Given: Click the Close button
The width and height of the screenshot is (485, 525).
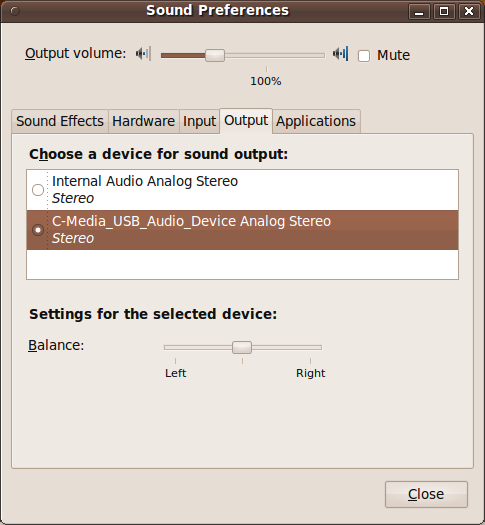Looking at the screenshot, I should pos(426,494).
